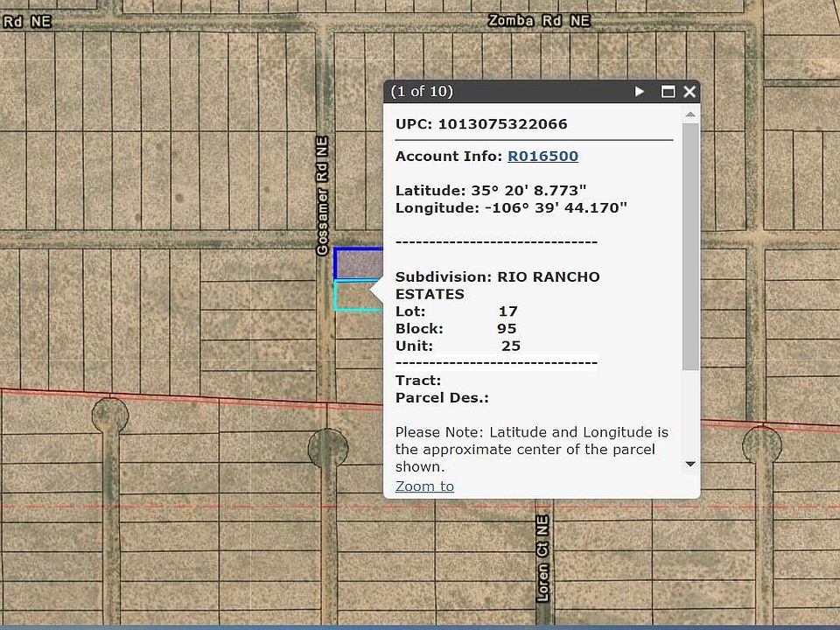The width and height of the screenshot is (840, 630).
Task: Select the blue highlighted shaded parcel
Action: click(x=358, y=263)
